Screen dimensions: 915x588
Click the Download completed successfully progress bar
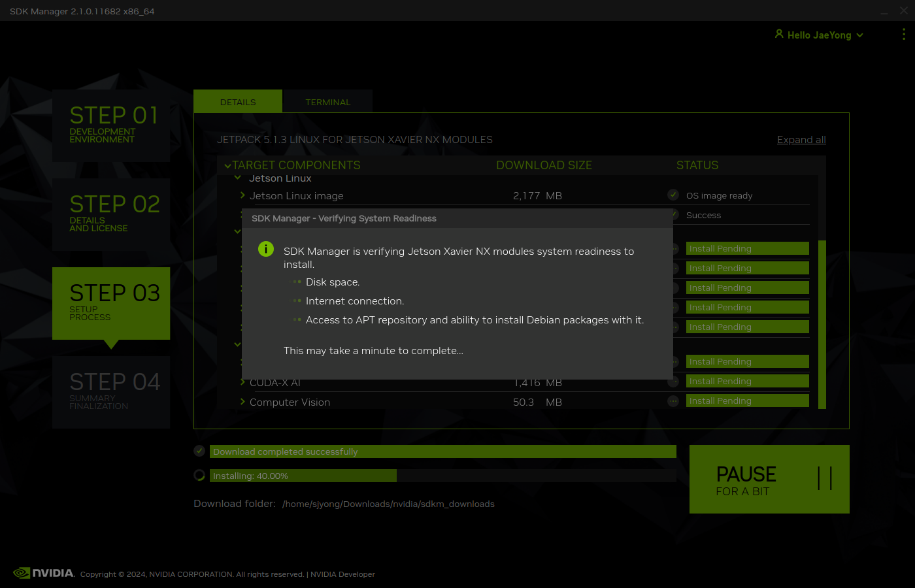(x=442, y=451)
